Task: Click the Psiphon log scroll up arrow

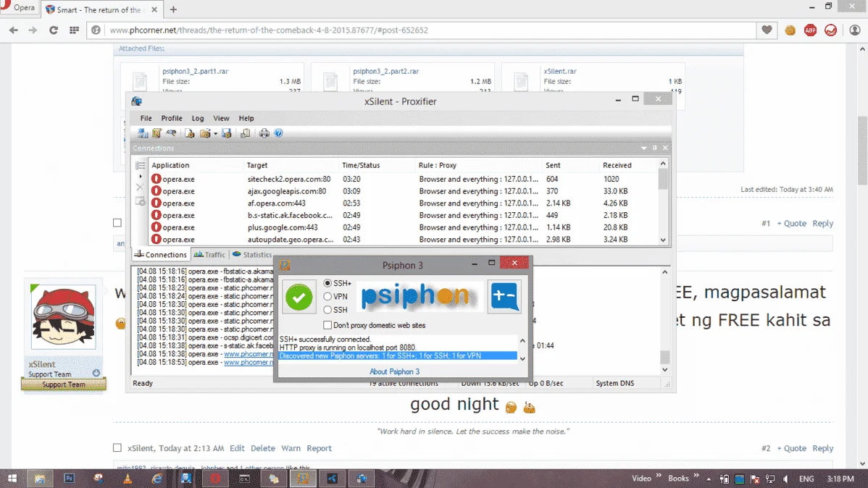Action: coord(522,341)
